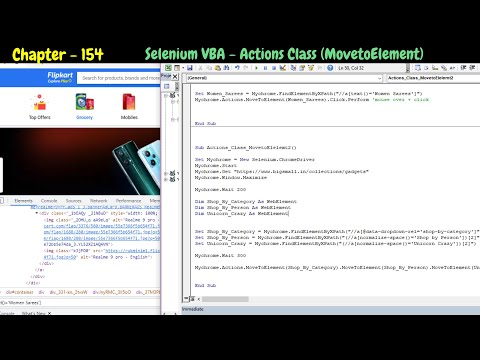
Task: Open Top Offers category on Flipkart
Action: (40, 107)
